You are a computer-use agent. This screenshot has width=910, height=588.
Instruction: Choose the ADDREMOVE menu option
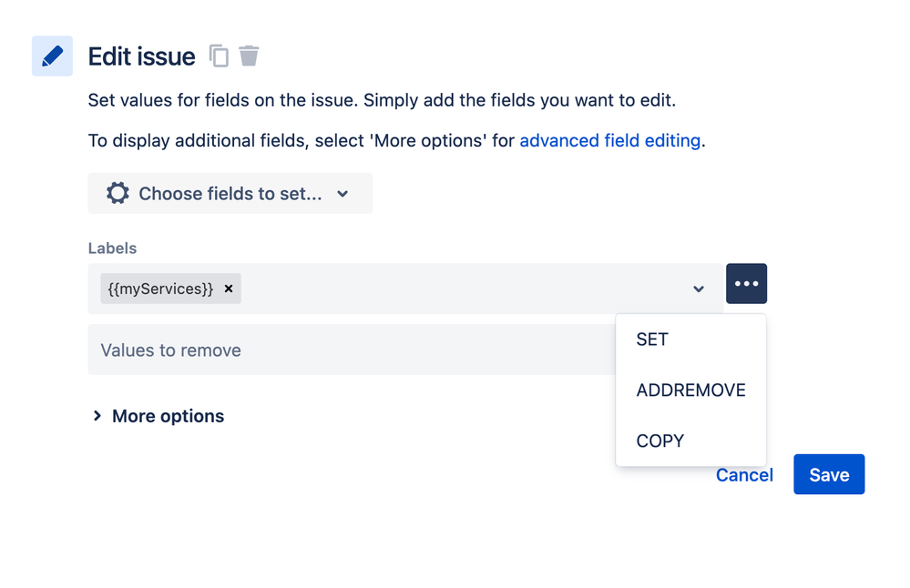pos(690,390)
